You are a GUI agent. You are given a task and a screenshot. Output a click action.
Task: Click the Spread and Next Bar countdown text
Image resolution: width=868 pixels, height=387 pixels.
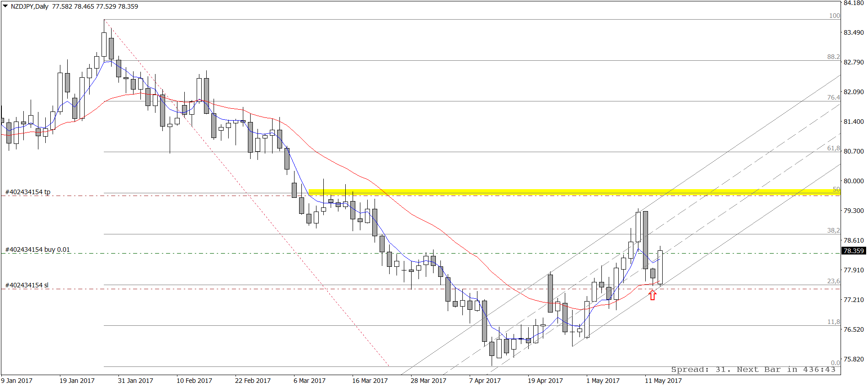[x=753, y=369]
